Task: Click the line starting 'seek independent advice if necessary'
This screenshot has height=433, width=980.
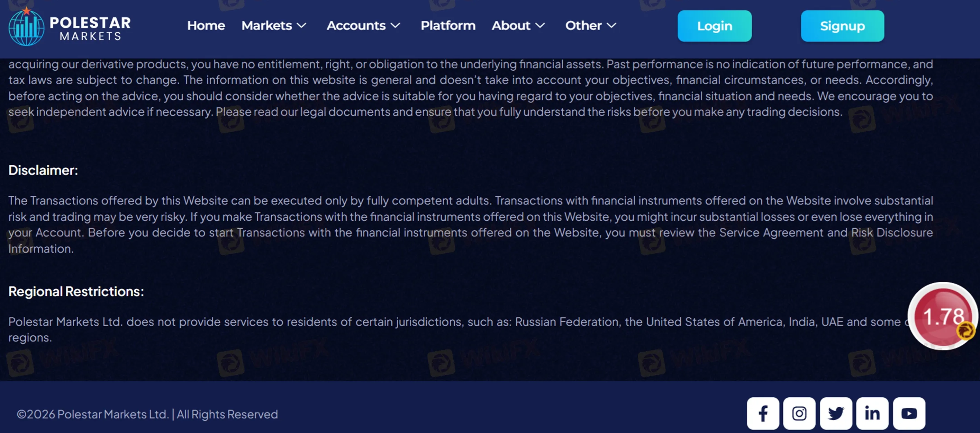Action: coord(425,112)
